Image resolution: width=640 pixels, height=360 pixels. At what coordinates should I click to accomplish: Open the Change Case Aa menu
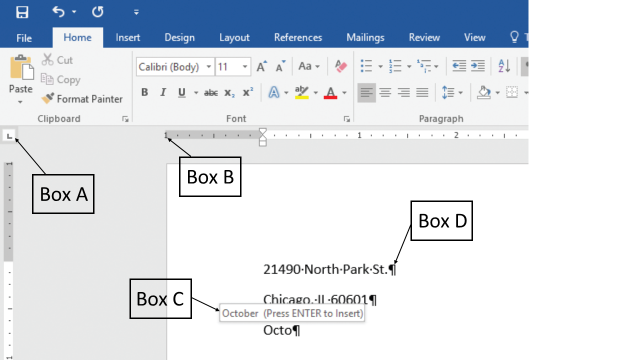309,66
